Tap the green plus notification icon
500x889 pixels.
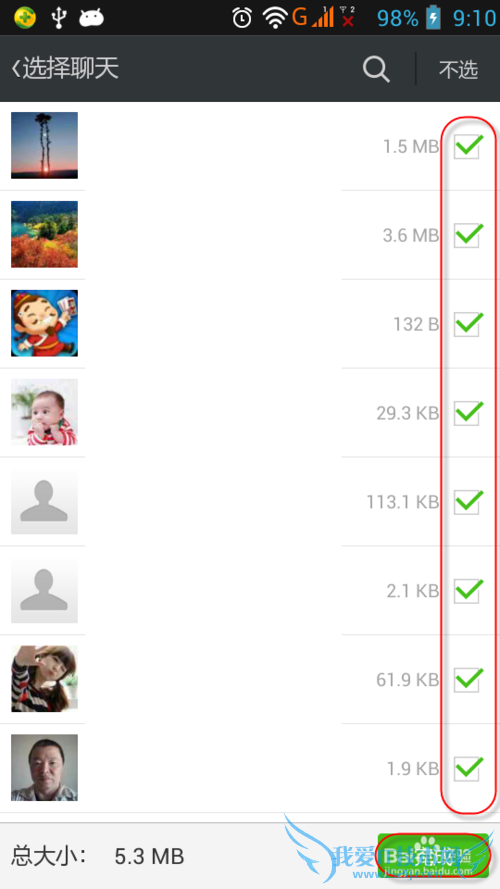coord(25,18)
